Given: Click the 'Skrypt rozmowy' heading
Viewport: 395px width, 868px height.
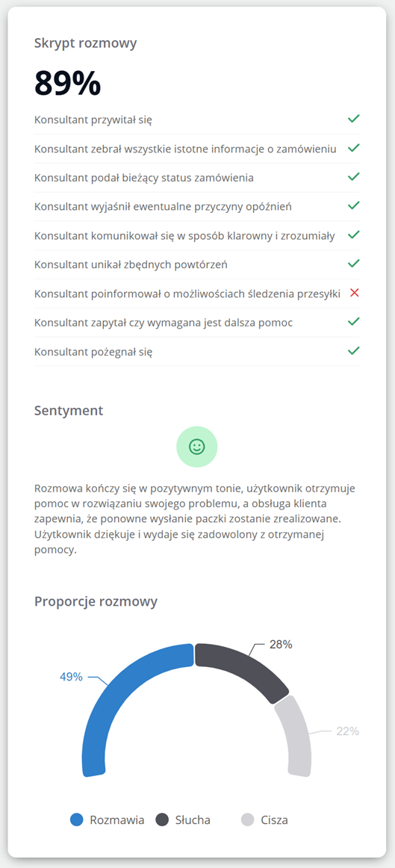Looking at the screenshot, I should click(x=85, y=43).
